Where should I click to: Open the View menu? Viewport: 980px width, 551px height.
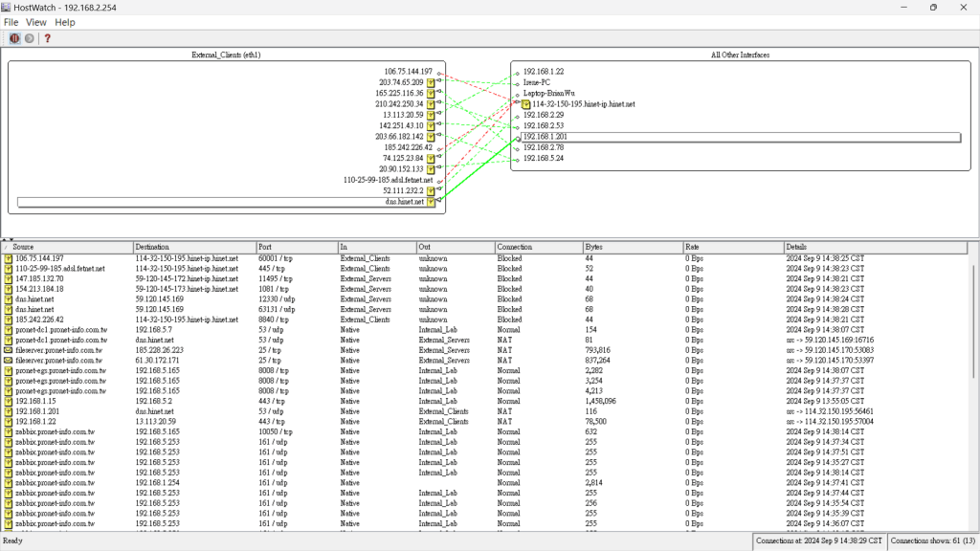35,22
